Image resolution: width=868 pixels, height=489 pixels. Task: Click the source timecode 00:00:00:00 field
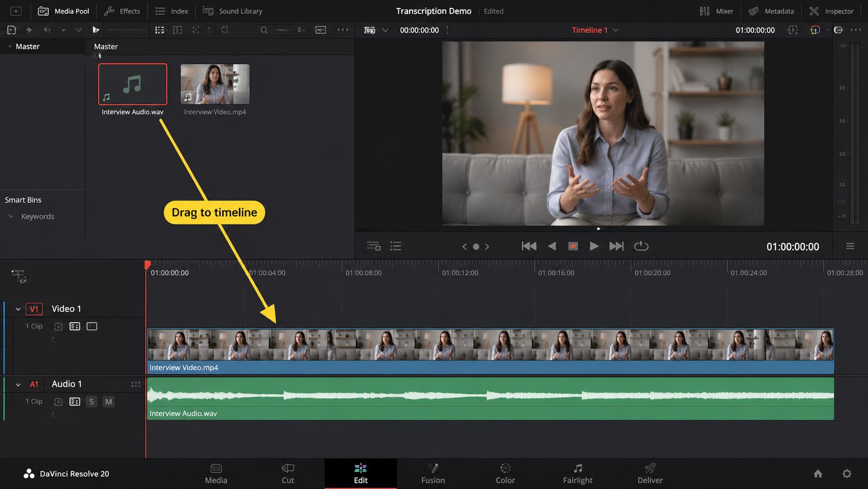point(419,30)
